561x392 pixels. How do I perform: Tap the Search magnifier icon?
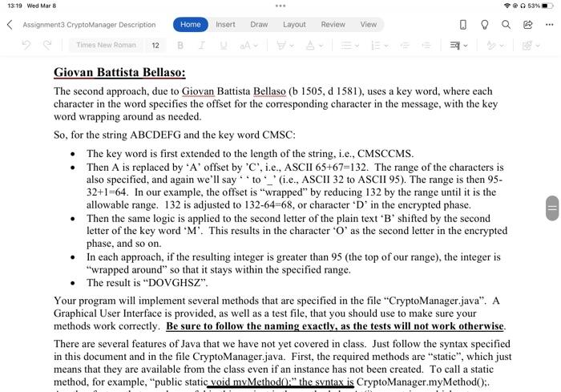(x=506, y=24)
